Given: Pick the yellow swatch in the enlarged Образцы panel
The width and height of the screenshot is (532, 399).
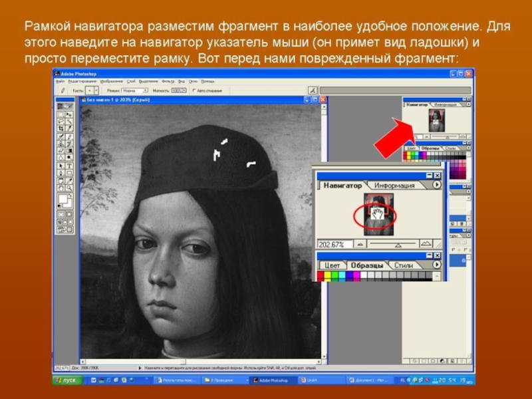Looking at the screenshot, I should [327, 275].
